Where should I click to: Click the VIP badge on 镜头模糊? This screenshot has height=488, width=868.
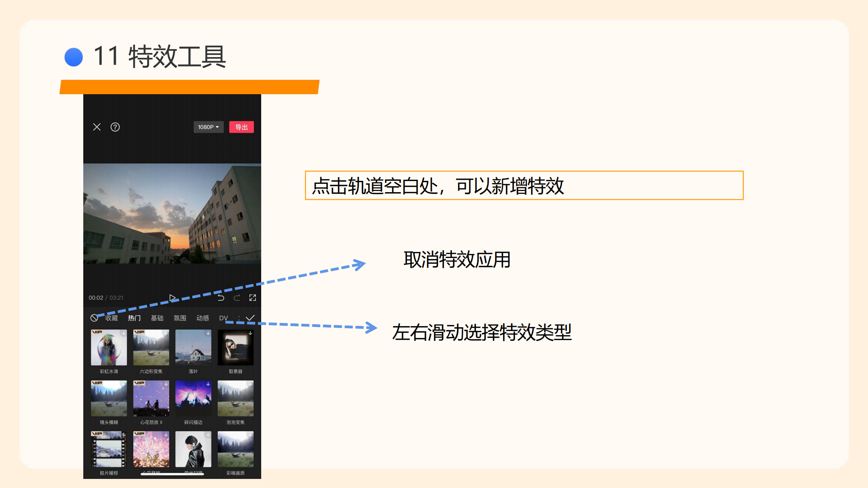click(97, 383)
